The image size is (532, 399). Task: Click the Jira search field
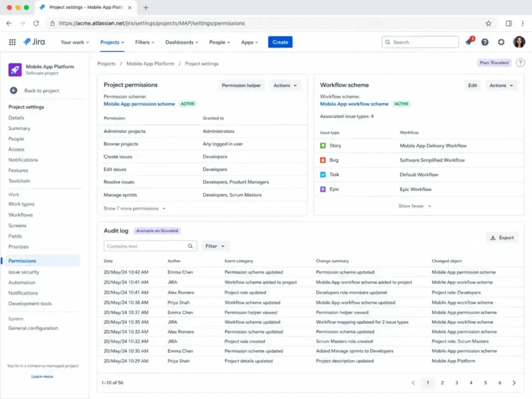tap(420, 42)
